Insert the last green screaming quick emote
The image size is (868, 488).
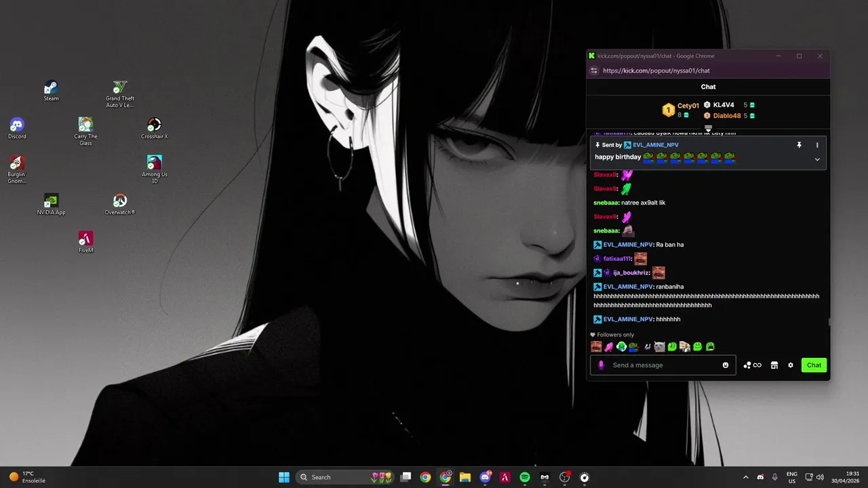(x=710, y=346)
